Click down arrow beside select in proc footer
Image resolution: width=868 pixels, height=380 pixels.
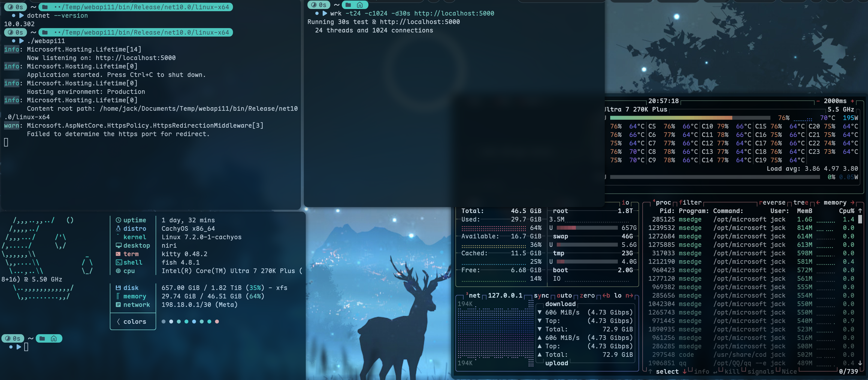[x=684, y=371]
